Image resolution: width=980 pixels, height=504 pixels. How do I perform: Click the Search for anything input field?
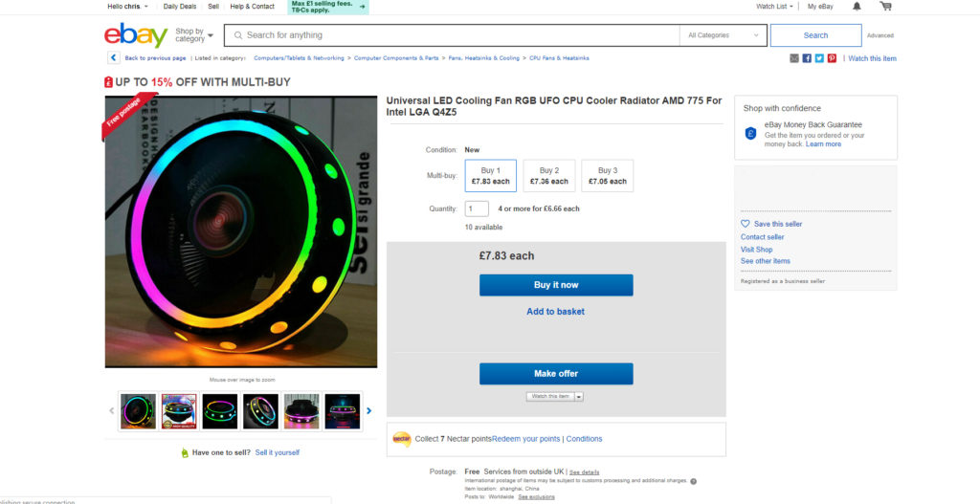[x=450, y=35]
